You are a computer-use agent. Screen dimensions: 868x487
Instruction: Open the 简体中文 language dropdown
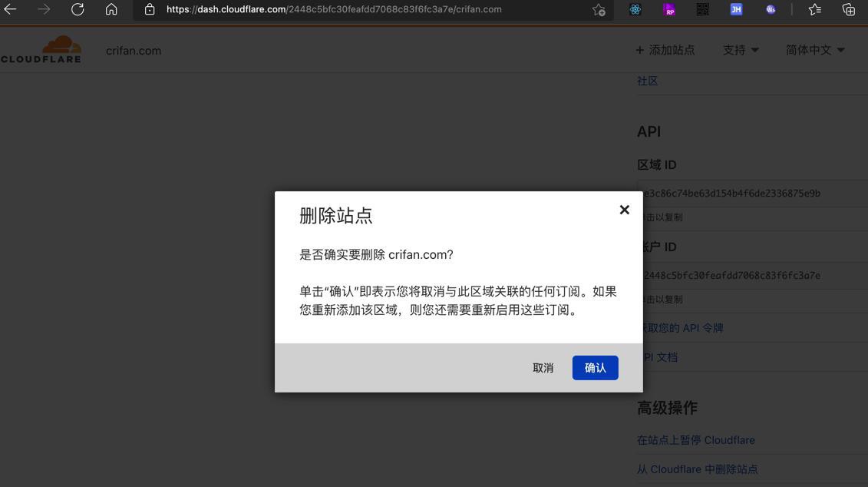[x=815, y=50]
